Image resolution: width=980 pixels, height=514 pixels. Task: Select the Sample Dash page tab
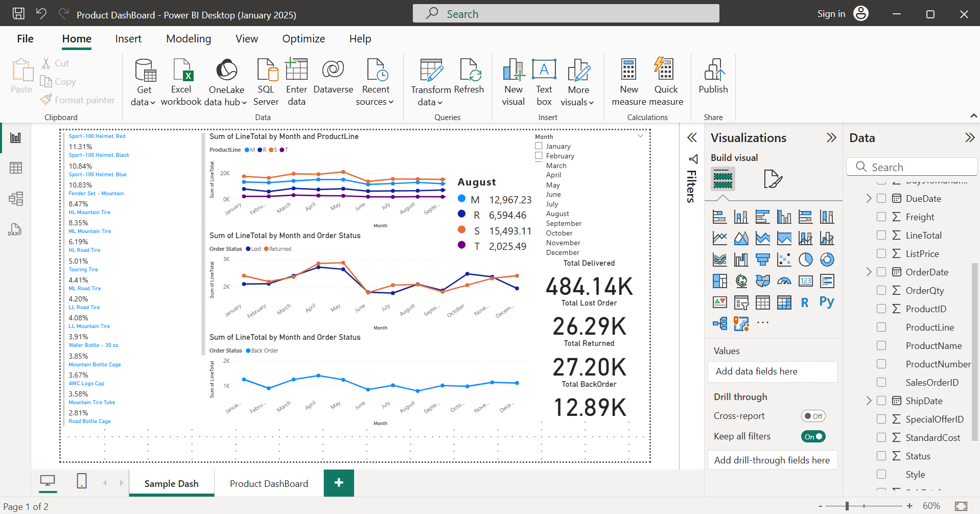click(172, 483)
